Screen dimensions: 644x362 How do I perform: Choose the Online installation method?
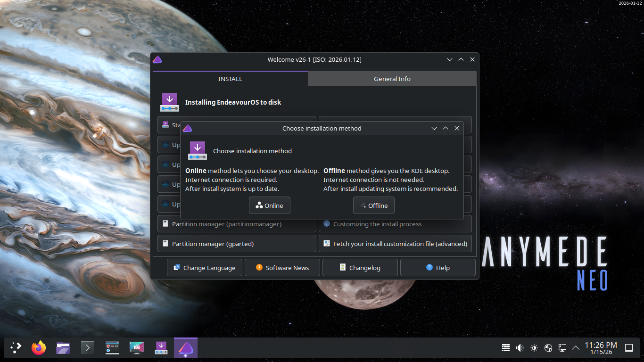pos(270,206)
